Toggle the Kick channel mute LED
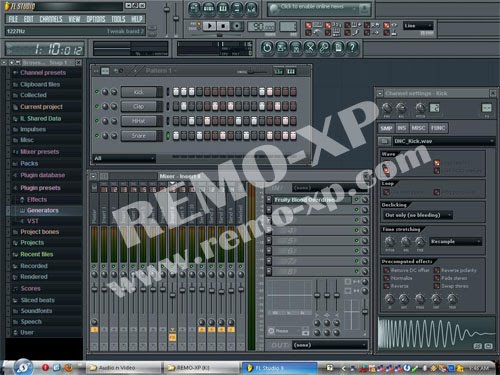Image resolution: width=500 pixels, height=375 pixels. [x=97, y=92]
